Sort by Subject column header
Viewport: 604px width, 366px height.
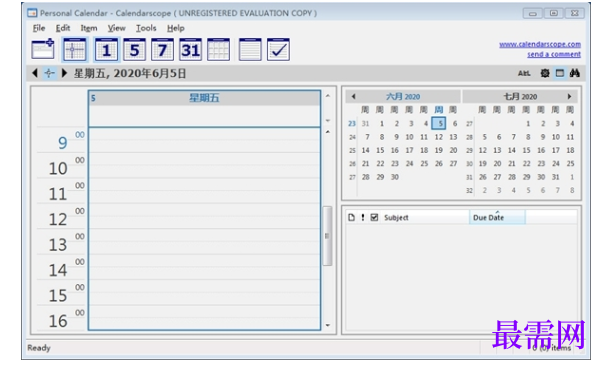[425, 217]
